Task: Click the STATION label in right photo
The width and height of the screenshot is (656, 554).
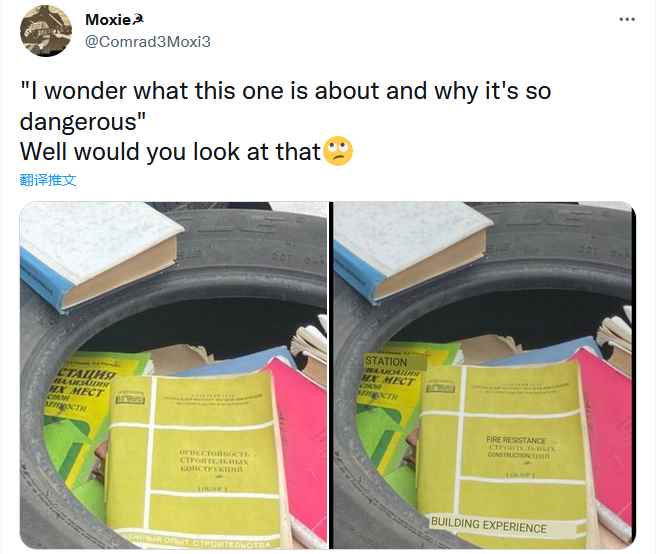Action: pyautogui.click(x=386, y=361)
